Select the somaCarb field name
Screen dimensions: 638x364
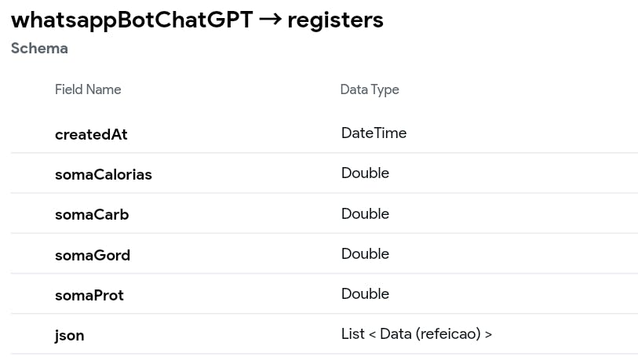point(92,214)
